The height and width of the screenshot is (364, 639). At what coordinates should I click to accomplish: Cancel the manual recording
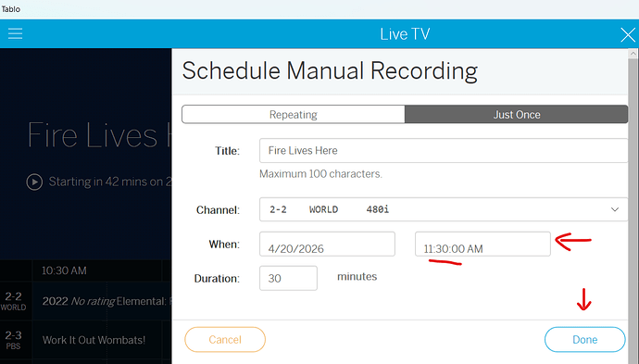tap(225, 340)
